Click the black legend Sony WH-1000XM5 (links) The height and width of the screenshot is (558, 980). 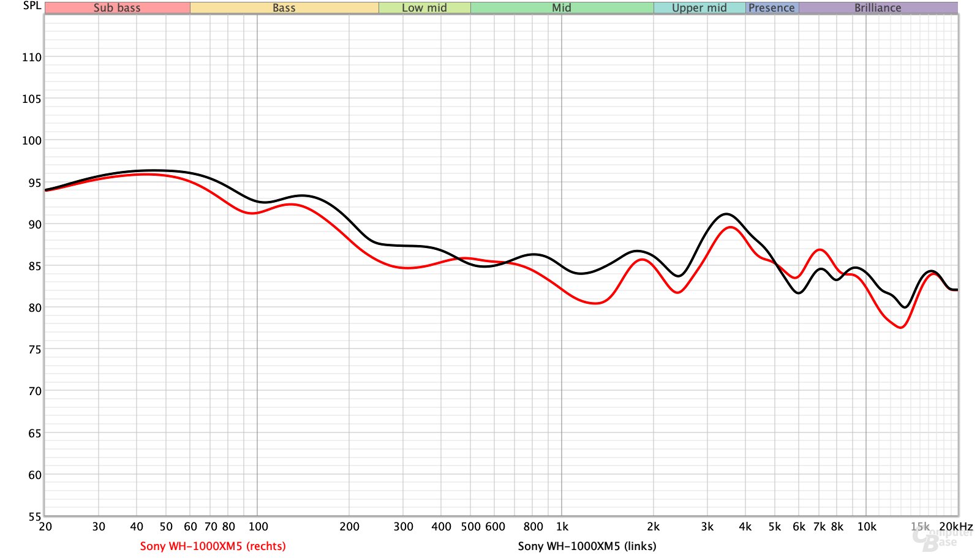[587, 546]
